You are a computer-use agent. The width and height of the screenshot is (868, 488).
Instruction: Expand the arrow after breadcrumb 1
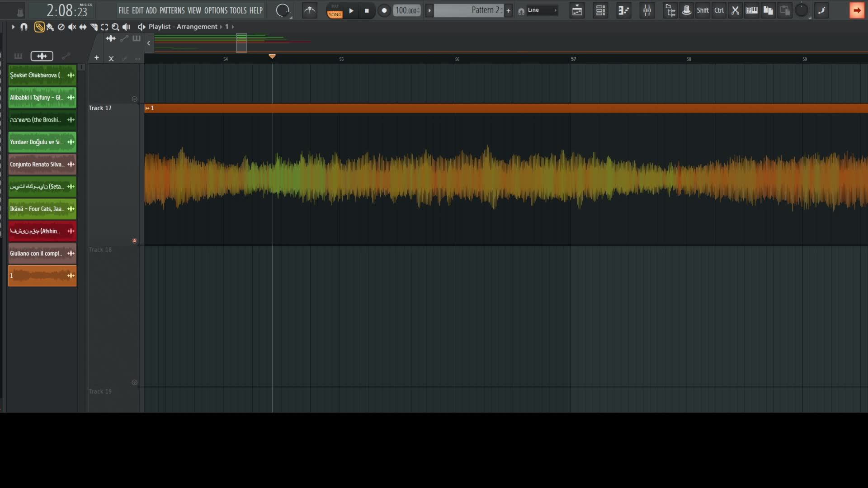tap(233, 27)
